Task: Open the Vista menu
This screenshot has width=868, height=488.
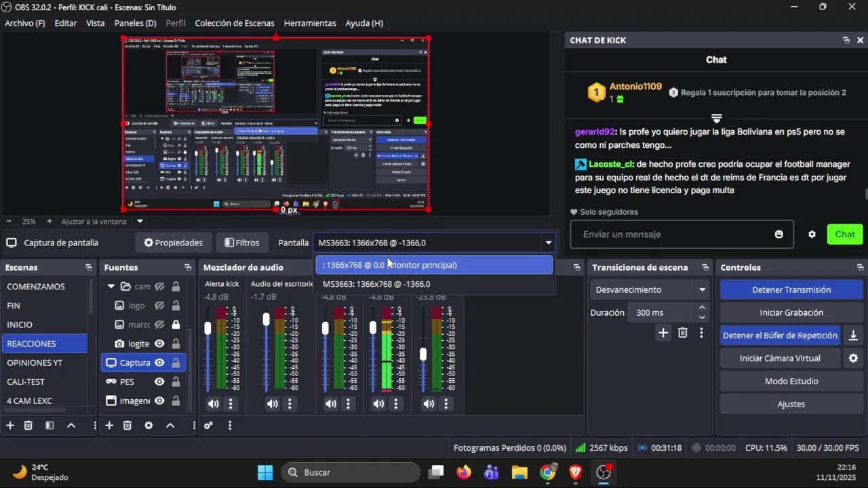Action: pyautogui.click(x=96, y=23)
